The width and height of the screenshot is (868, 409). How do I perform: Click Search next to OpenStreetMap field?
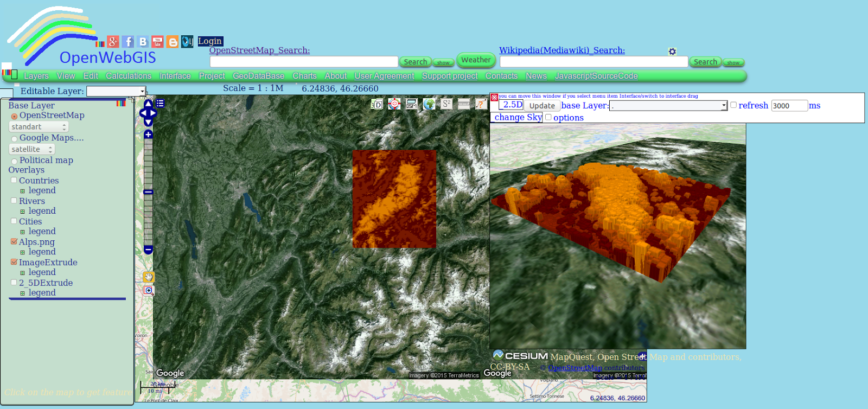click(416, 62)
